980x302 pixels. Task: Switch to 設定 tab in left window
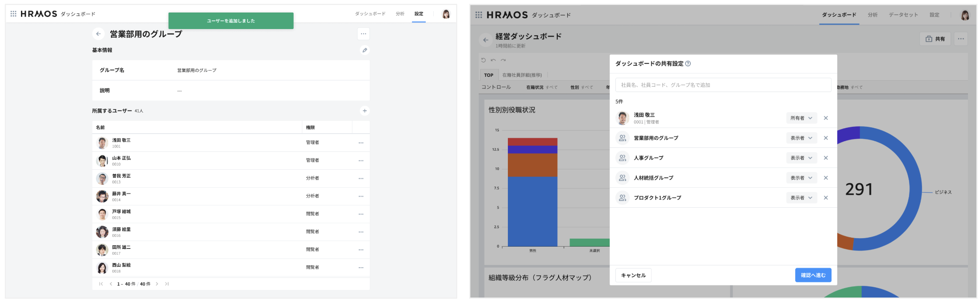click(419, 14)
